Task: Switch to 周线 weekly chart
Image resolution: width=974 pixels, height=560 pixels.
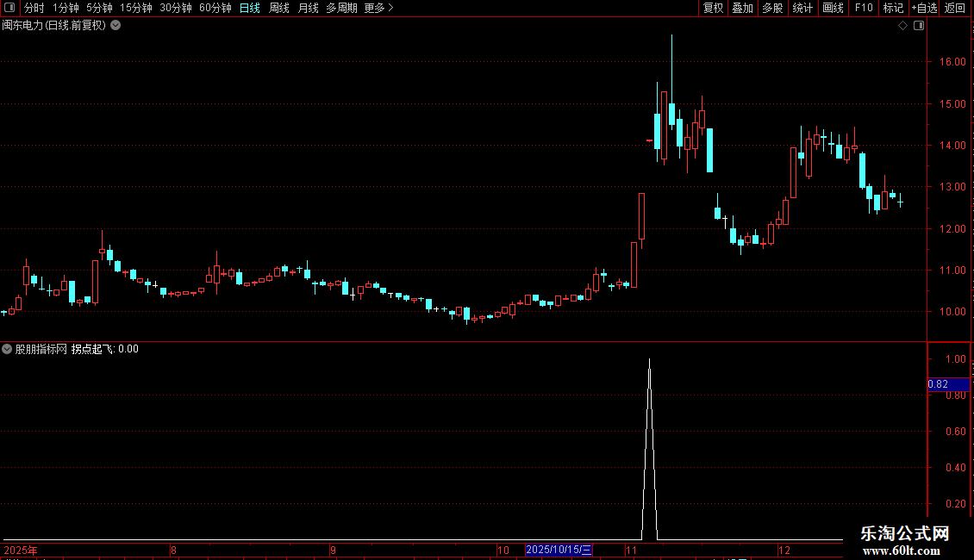Action: (279, 8)
